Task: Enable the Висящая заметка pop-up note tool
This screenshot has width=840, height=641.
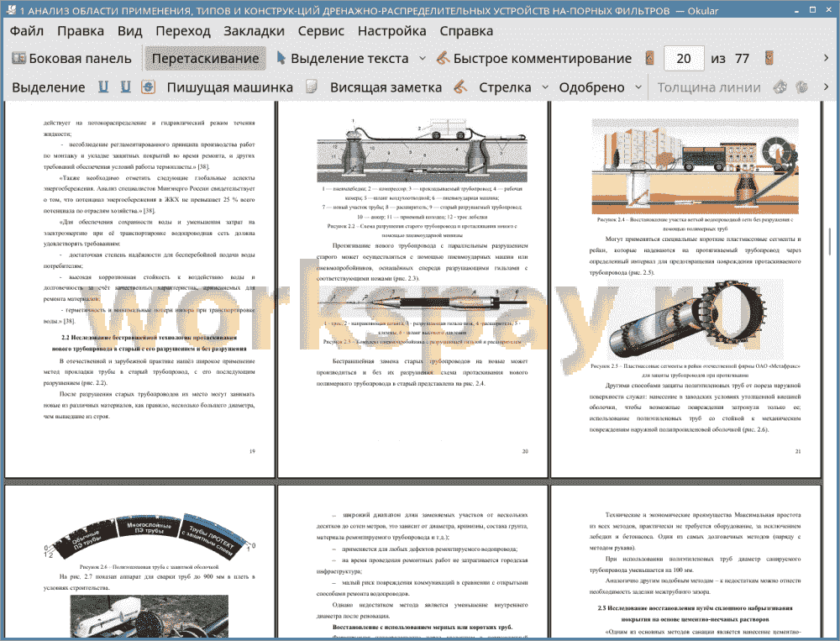Action: (386, 87)
